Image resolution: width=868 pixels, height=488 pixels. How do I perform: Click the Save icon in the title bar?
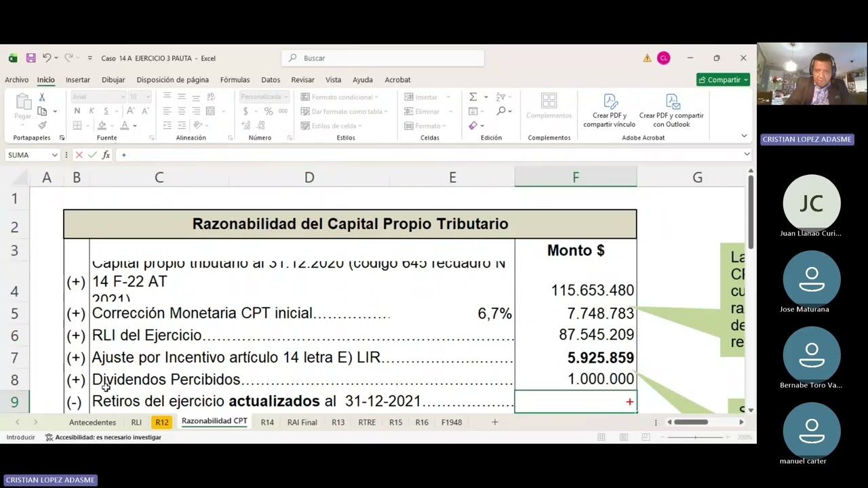click(31, 58)
